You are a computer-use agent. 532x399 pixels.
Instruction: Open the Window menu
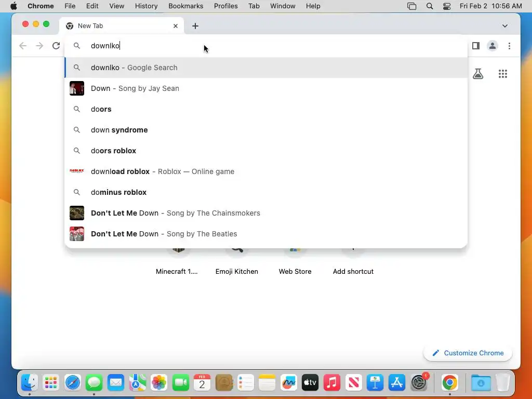[283, 6]
